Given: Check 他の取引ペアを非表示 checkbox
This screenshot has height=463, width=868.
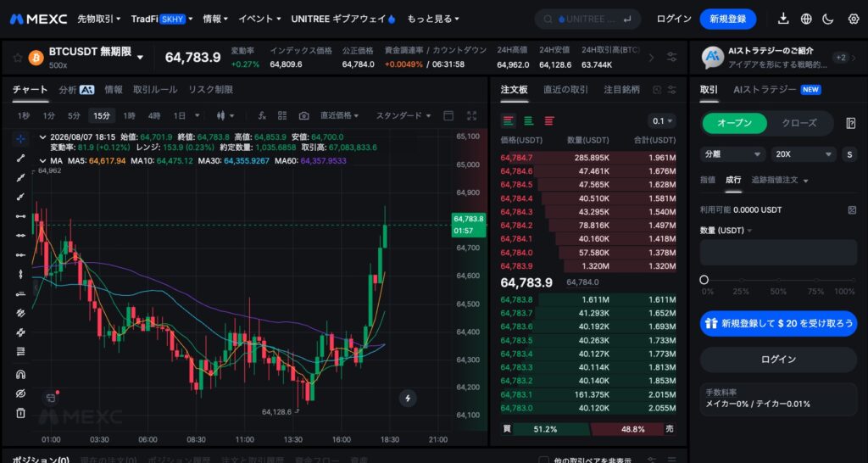Looking at the screenshot, I should tap(544, 460).
